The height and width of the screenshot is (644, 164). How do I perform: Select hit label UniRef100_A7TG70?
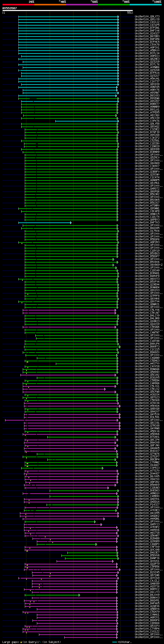[x=147, y=471]
